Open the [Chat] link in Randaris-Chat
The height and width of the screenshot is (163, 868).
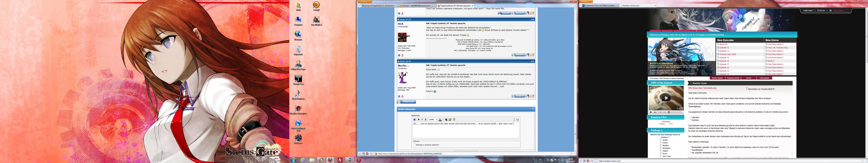click(662, 124)
